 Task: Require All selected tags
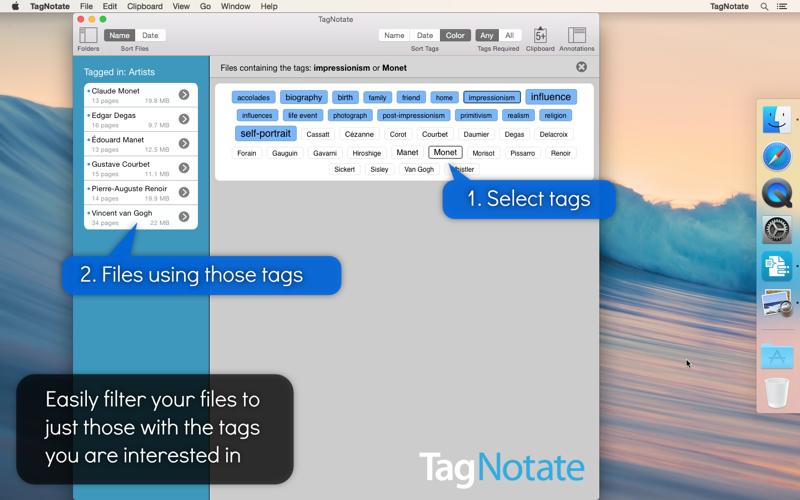pyautogui.click(x=509, y=35)
